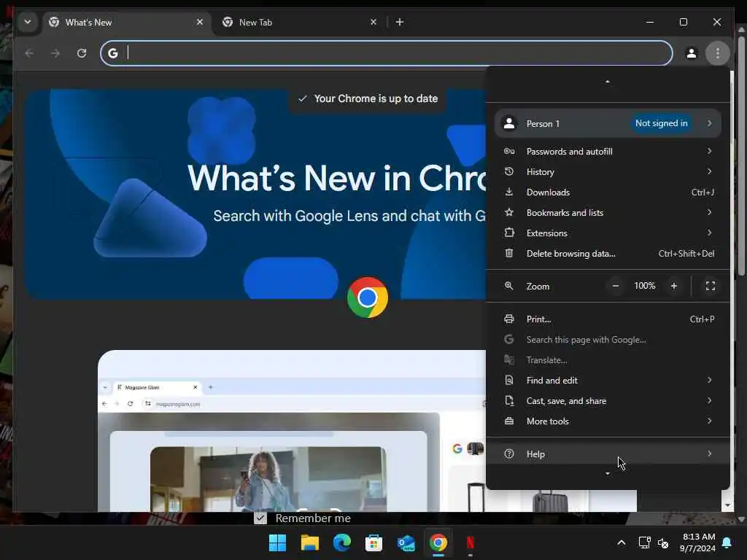Click the forward navigation arrow

pyautogui.click(x=55, y=52)
